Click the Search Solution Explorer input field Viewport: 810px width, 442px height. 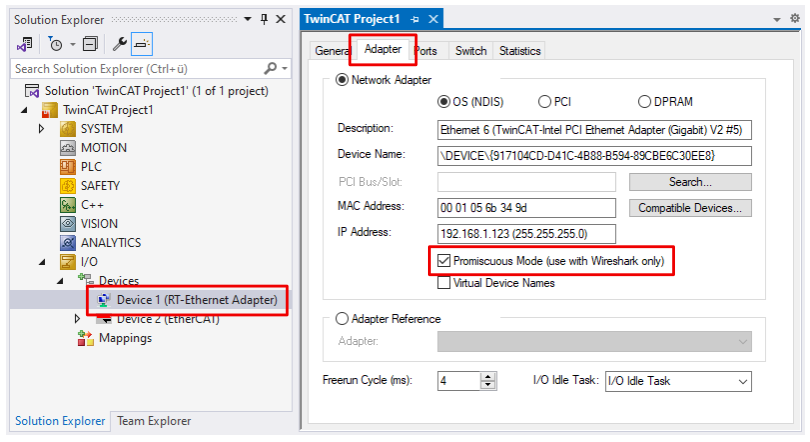tap(138, 69)
